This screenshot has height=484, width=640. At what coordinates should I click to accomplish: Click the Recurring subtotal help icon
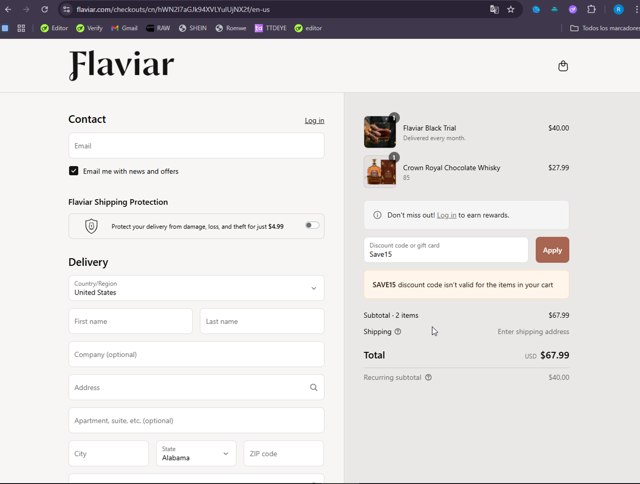(428, 377)
